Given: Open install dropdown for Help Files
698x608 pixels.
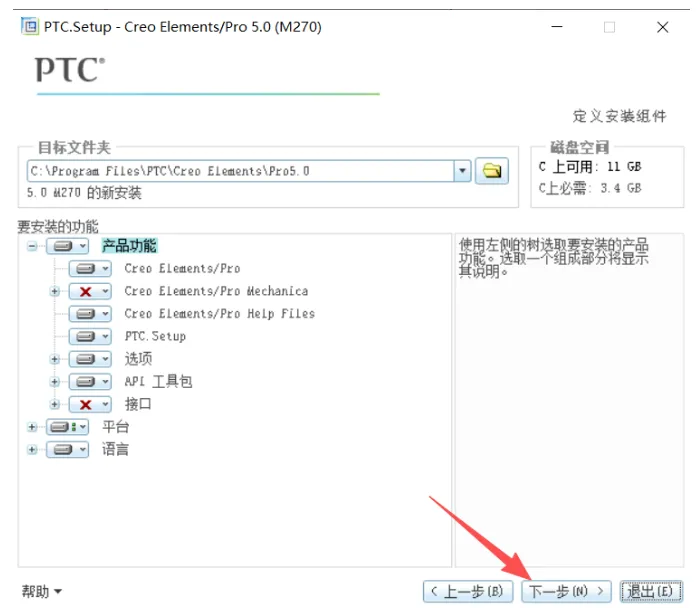Looking at the screenshot, I should [x=90, y=314].
